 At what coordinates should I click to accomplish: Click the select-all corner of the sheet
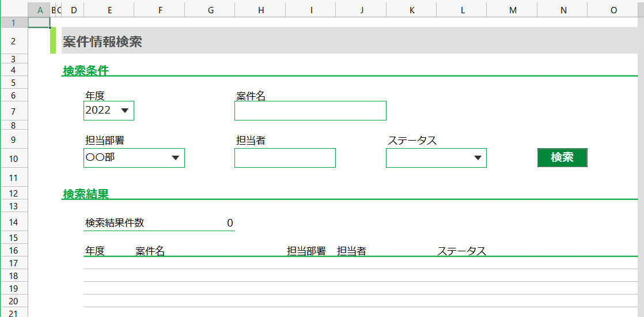pyautogui.click(x=14, y=10)
